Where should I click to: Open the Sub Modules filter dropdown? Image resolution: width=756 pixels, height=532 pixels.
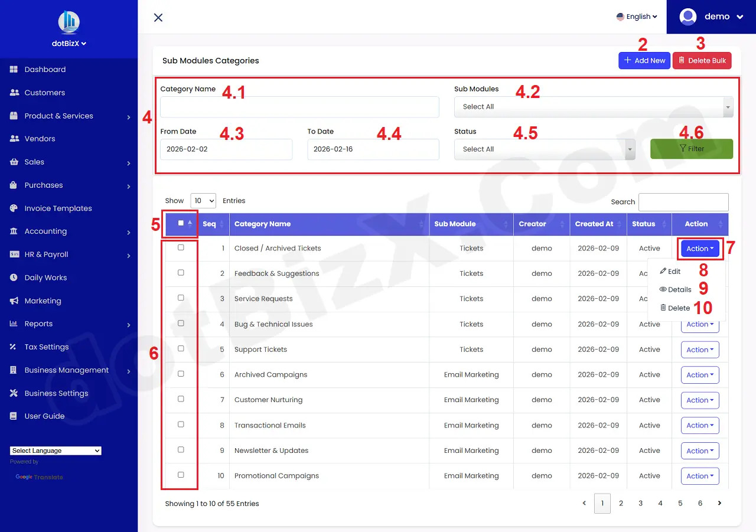point(594,107)
